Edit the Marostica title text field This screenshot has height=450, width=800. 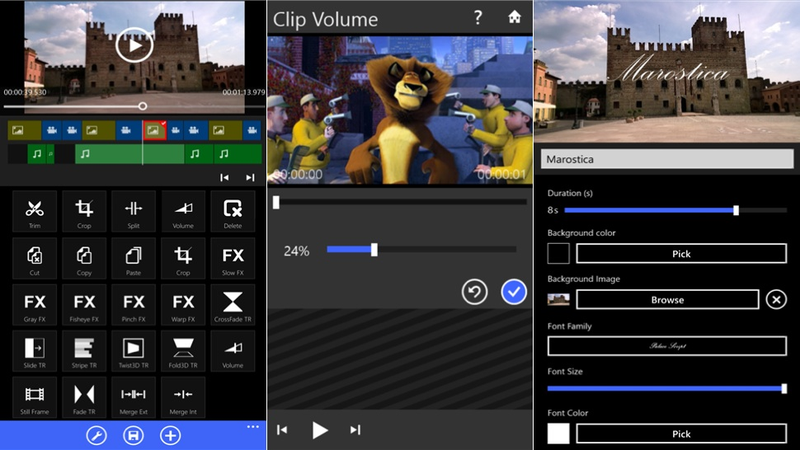tap(667, 159)
